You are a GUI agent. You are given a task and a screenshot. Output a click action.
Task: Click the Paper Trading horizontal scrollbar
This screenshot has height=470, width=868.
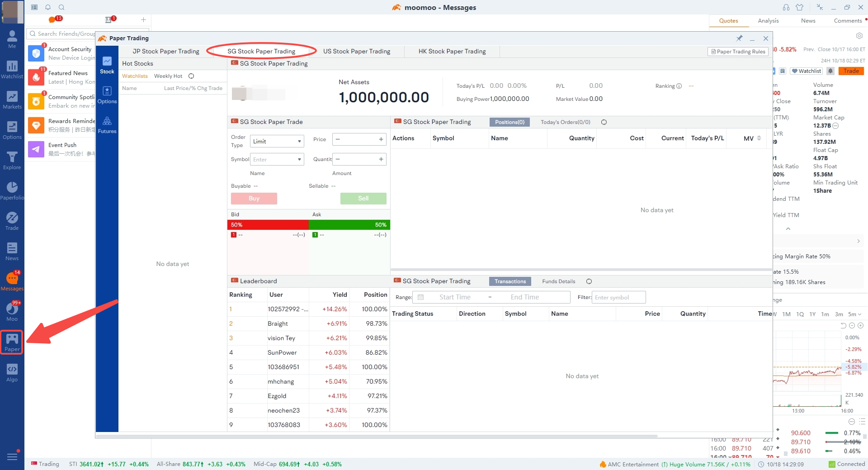pyautogui.click(x=376, y=436)
